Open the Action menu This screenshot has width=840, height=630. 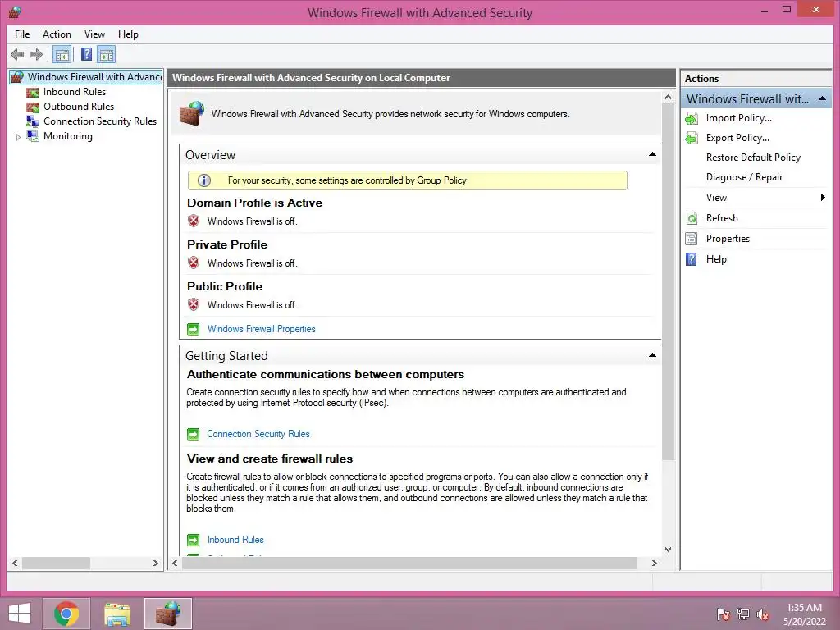click(x=57, y=34)
